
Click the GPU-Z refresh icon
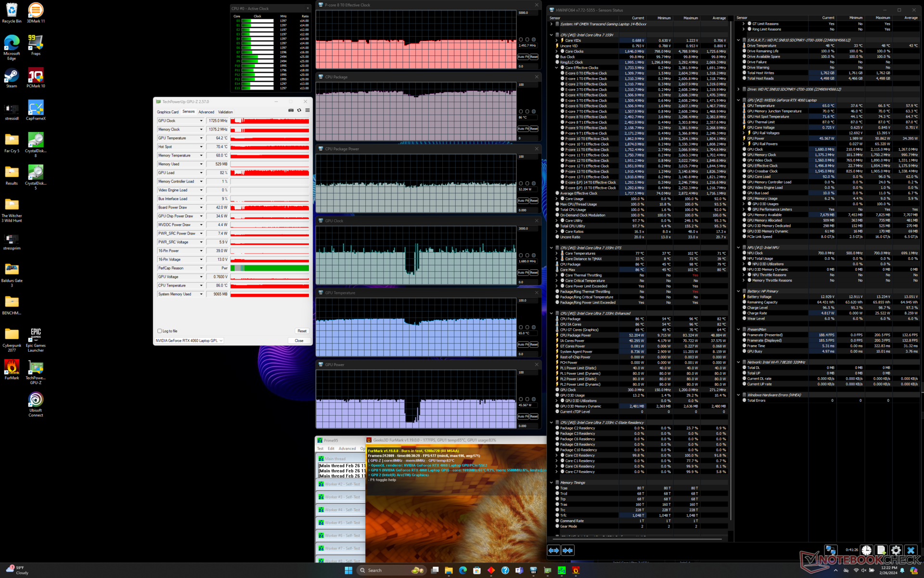tap(299, 110)
